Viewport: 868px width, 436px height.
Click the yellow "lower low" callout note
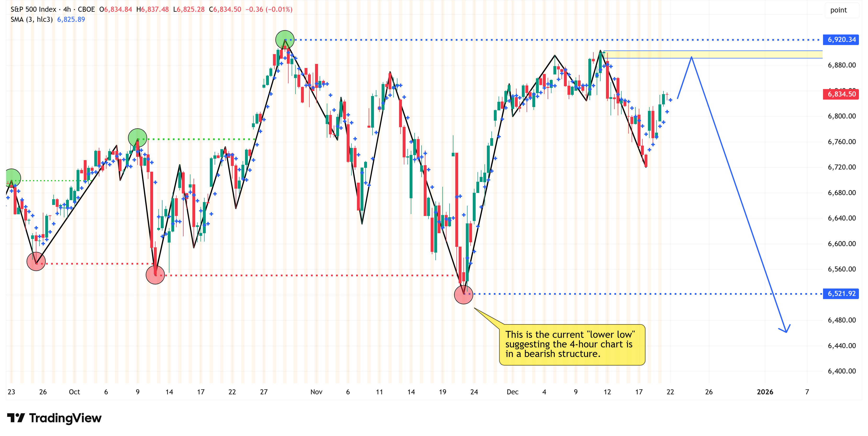click(572, 344)
